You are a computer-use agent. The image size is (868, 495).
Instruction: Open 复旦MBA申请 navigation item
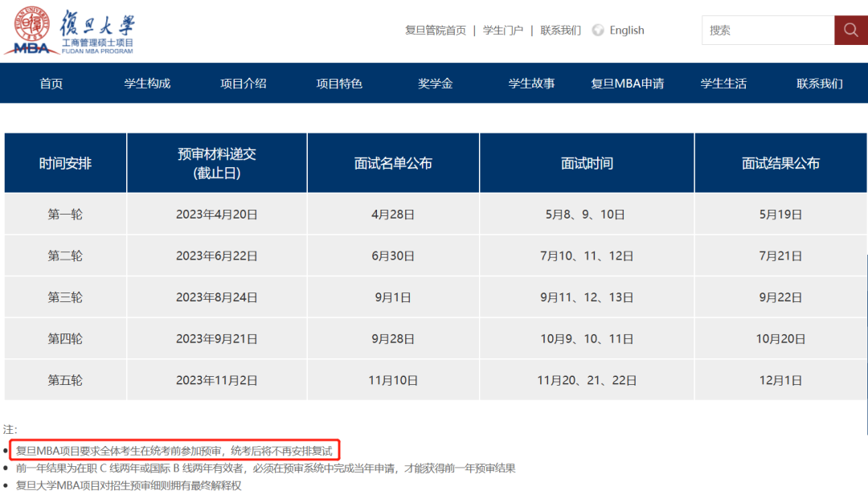point(628,84)
